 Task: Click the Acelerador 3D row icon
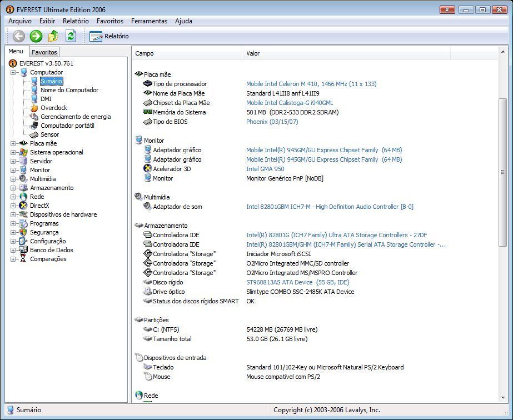pyautogui.click(x=147, y=169)
